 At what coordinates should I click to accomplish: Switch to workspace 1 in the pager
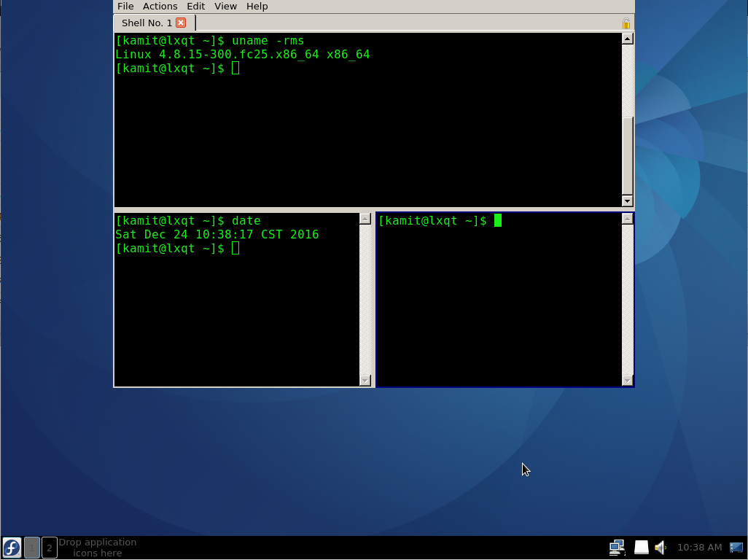(x=32, y=547)
